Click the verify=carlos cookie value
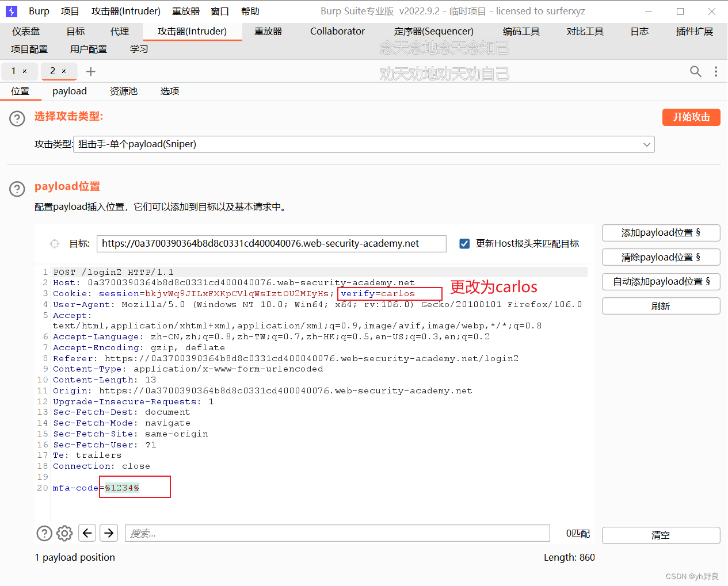Viewport: 728px width, 586px height. 378,294
